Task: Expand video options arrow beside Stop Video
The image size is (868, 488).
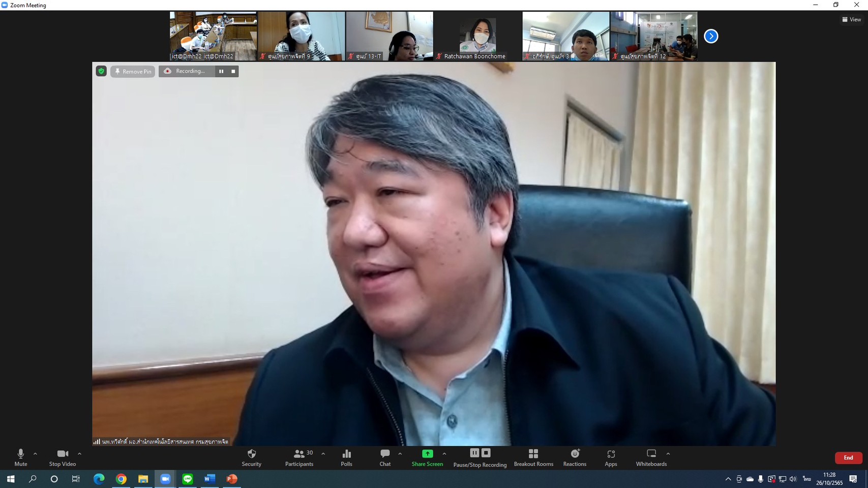Action: click(79, 454)
